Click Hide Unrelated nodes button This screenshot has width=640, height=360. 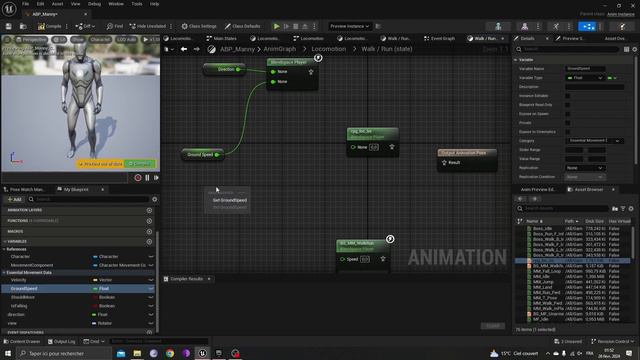[147, 26]
